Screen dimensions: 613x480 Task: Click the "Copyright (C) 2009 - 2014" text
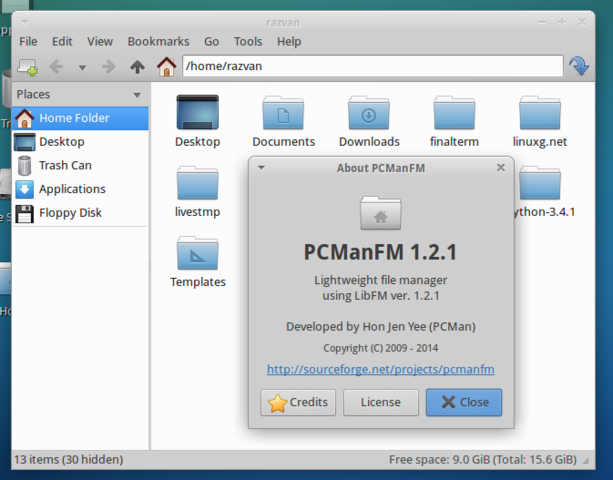380,348
